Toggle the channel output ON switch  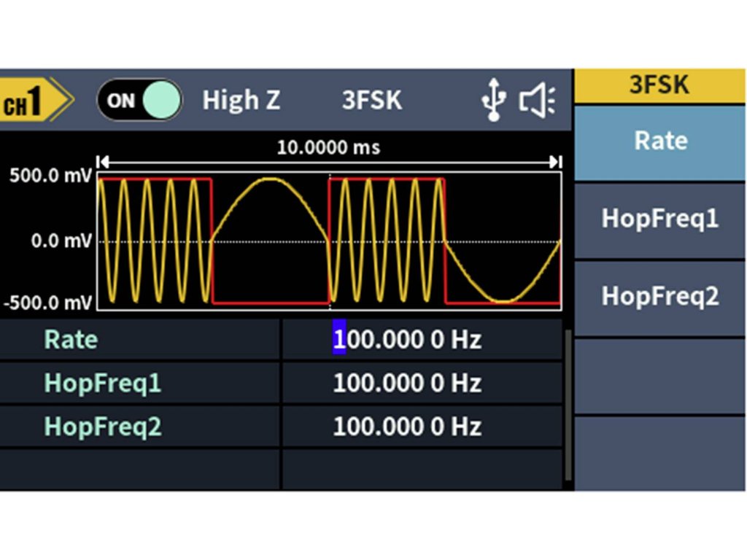point(139,101)
